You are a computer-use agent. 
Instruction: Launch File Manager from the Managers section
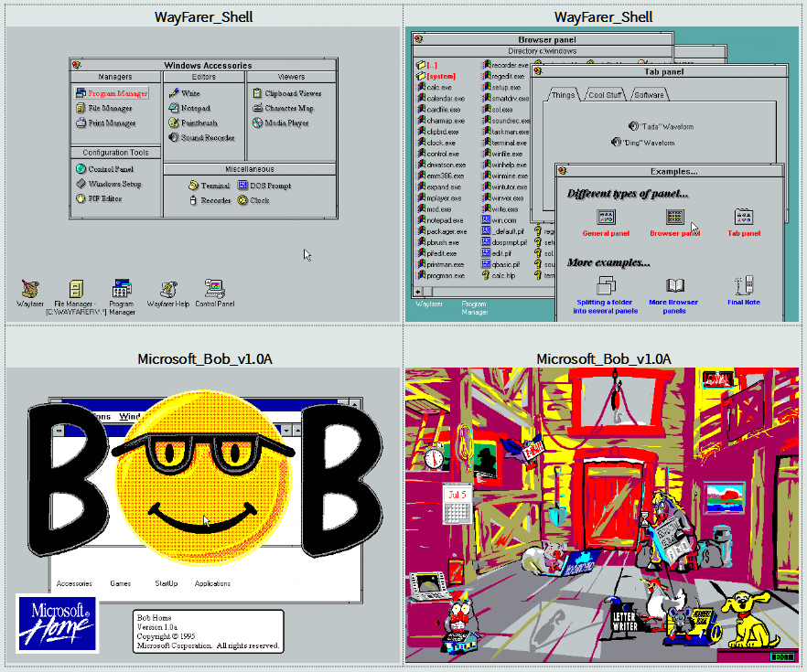pyautogui.click(x=104, y=108)
